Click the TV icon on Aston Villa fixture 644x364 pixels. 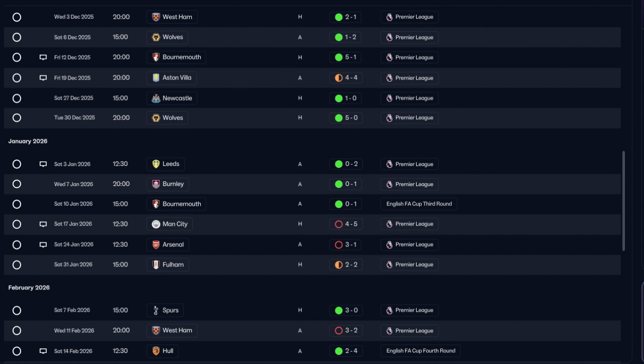tap(43, 78)
